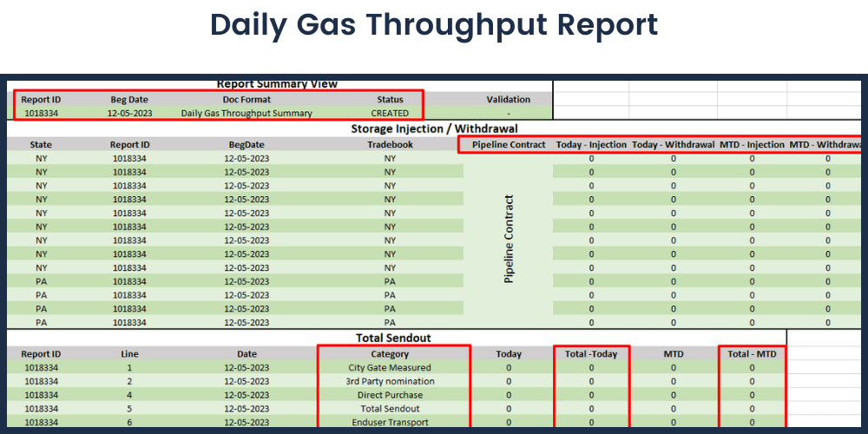The image size is (868, 434).
Task: Click the Validation column header
Action: [x=508, y=100]
